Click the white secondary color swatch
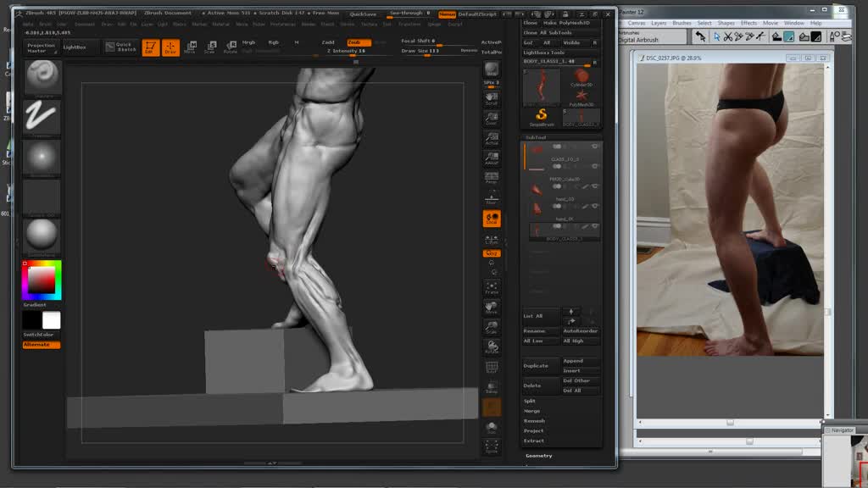868x488 pixels. click(x=52, y=320)
